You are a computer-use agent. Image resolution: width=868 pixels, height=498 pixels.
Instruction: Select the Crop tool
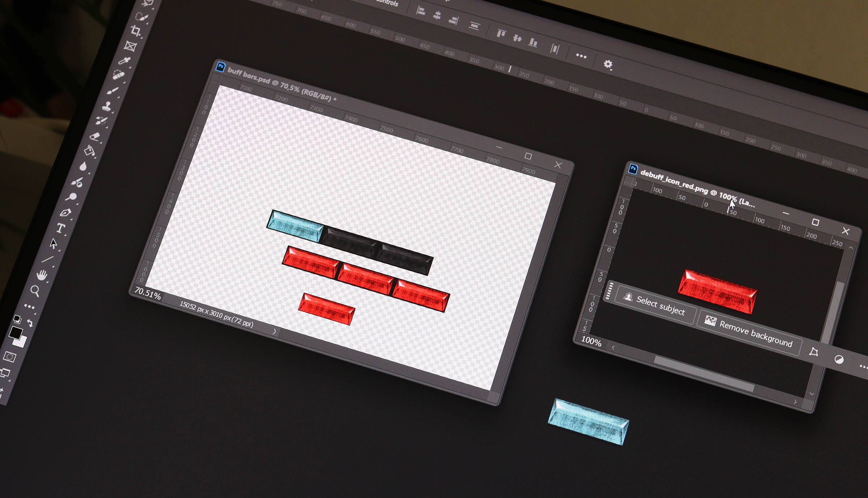click(x=136, y=31)
